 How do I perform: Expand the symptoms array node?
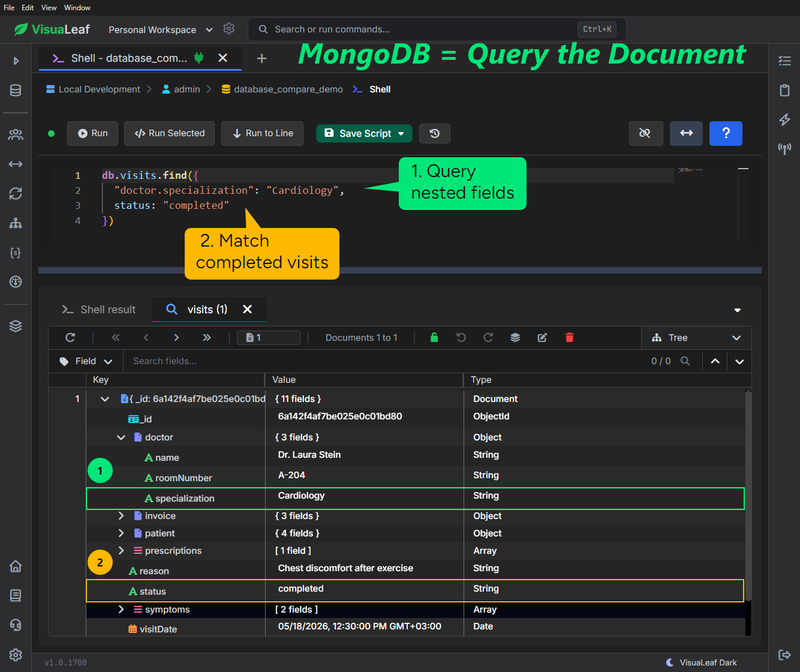coord(121,610)
